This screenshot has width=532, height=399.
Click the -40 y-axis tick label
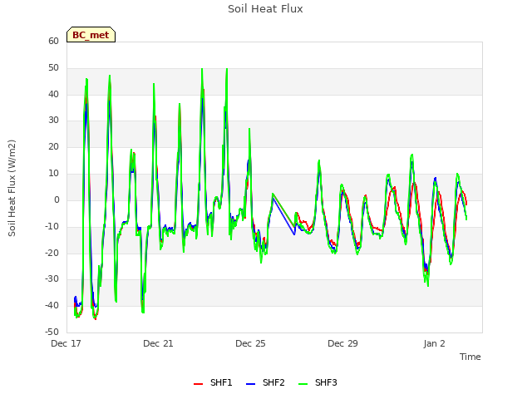click(x=52, y=305)
